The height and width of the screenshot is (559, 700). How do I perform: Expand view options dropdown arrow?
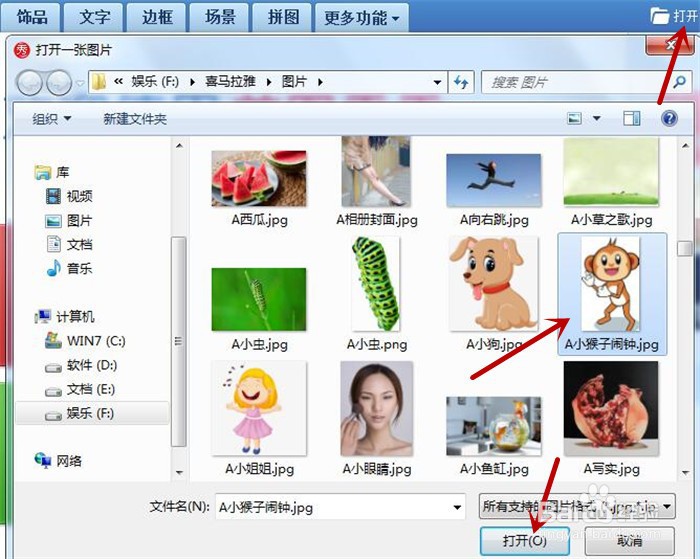click(596, 118)
